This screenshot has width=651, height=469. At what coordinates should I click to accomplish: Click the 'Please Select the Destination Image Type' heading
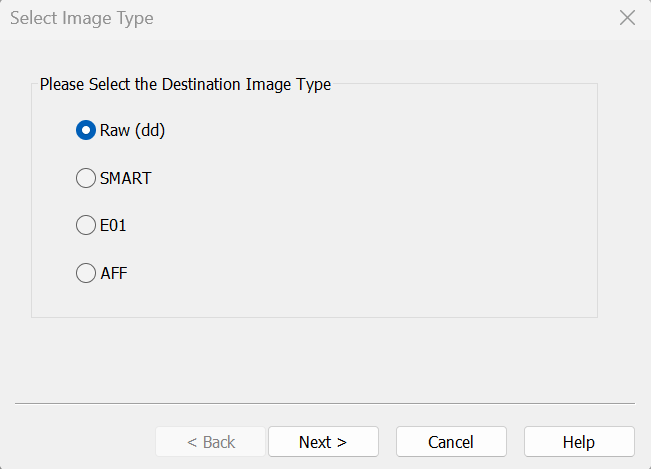(x=185, y=84)
